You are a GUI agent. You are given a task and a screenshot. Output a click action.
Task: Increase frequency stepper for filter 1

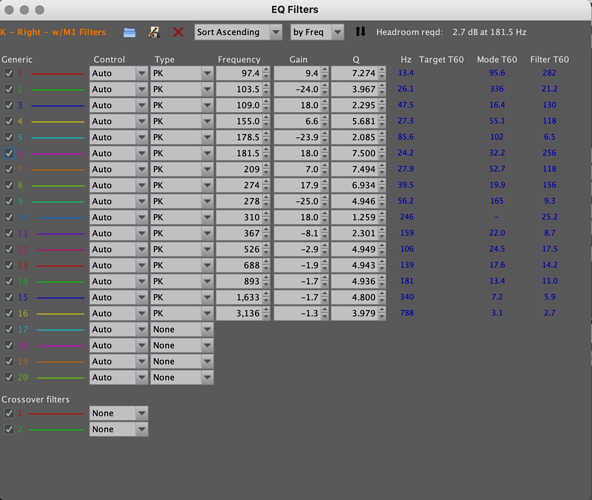267,70
